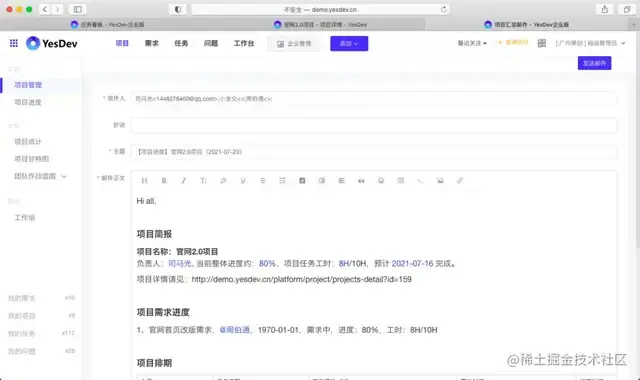Select 问题 in top navigation
The width and height of the screenshot is (640, 380).
(x=211, y=43)
